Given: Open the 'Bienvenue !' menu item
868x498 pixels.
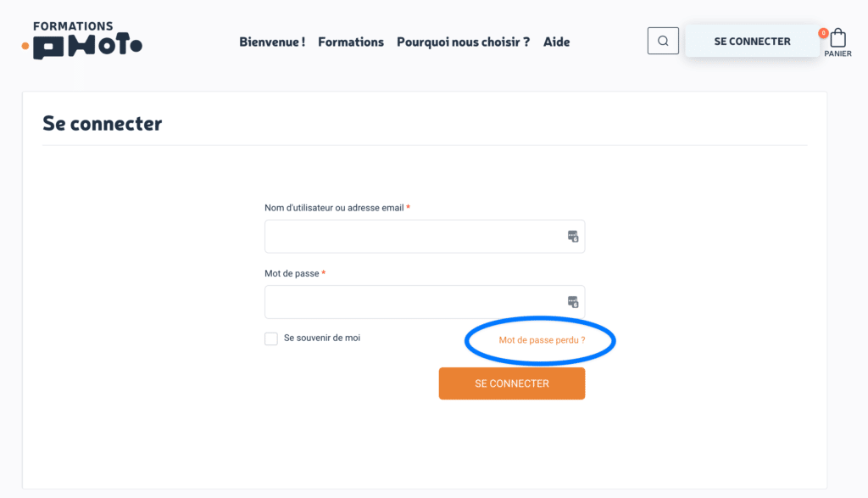Looking at the screenshot, I should tap(272, 42).
